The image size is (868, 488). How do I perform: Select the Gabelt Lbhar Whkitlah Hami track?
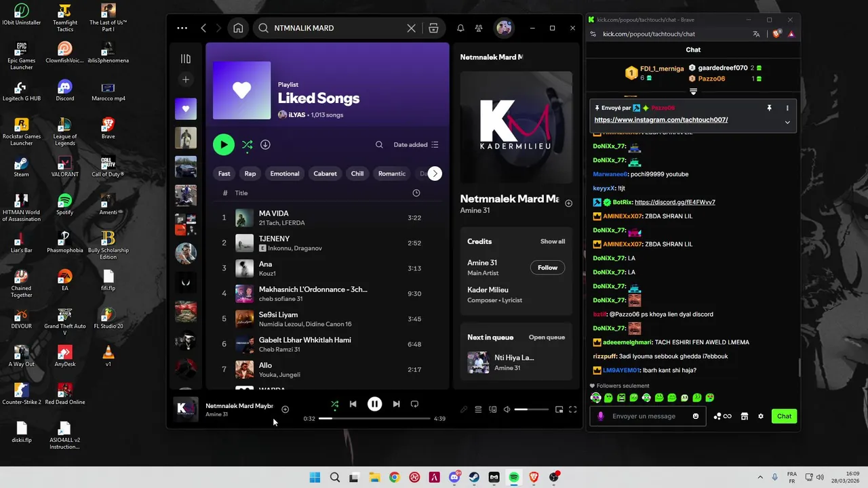point(328,344)
